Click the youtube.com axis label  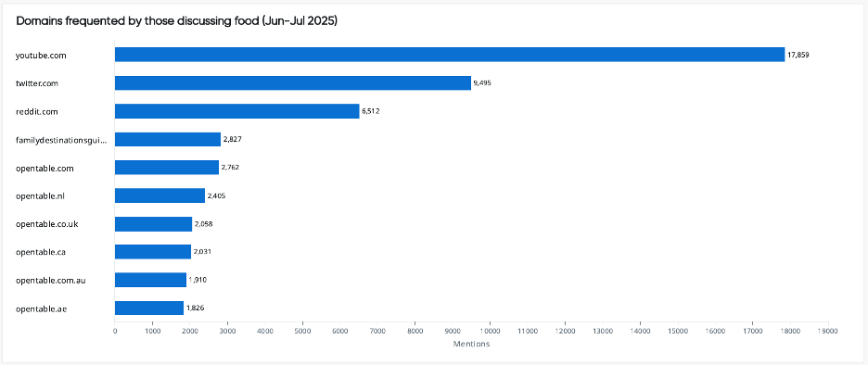click(42, 56)
